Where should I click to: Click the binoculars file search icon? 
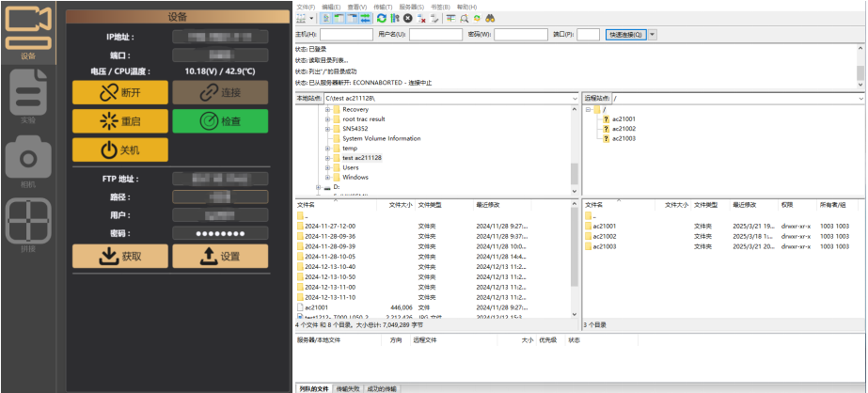[490, 18]
